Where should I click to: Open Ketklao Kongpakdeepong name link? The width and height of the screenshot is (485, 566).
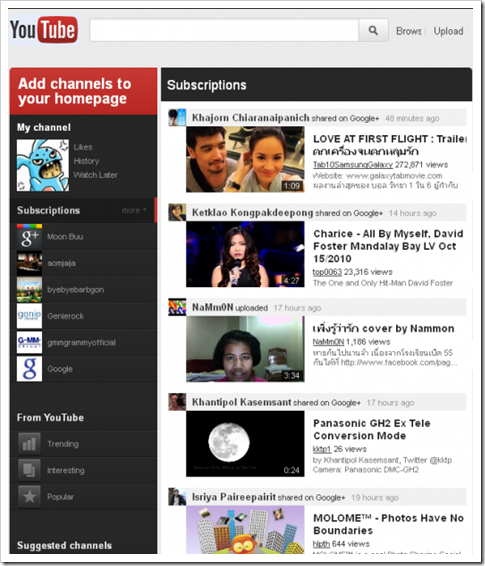(252, 213)
